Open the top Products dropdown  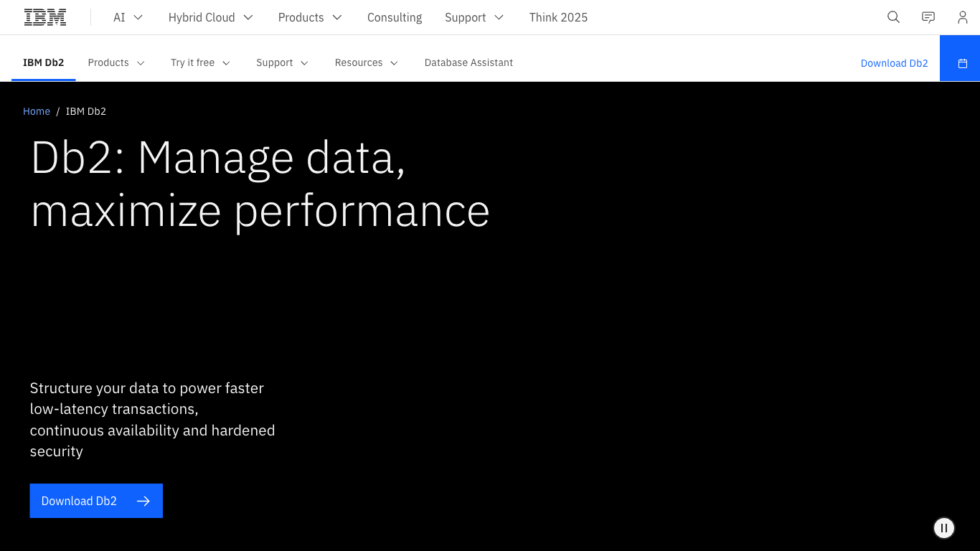click(x=310, y=17)
